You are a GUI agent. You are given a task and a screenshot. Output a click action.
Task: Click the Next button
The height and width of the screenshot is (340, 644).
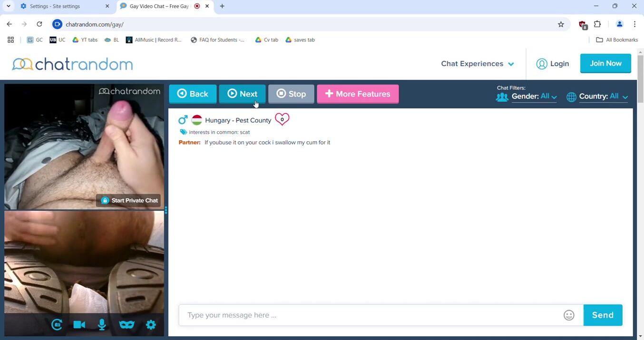(242, 94)
